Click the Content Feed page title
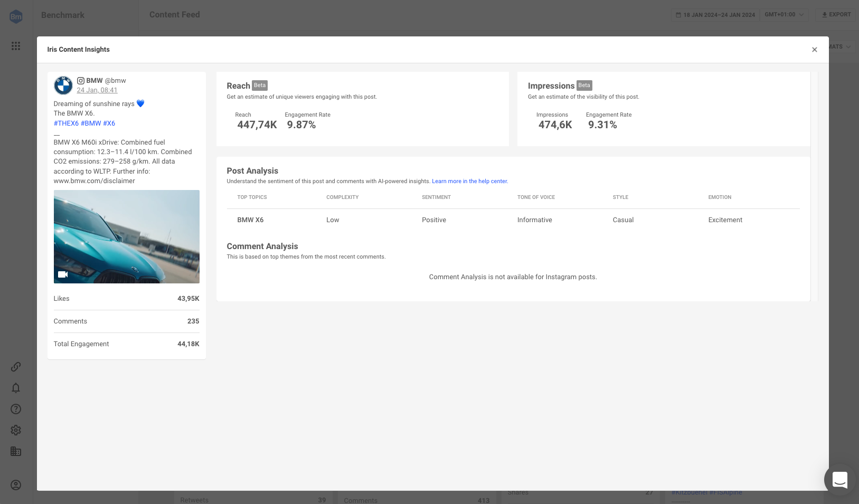The image size is (859, 504). 175,15
